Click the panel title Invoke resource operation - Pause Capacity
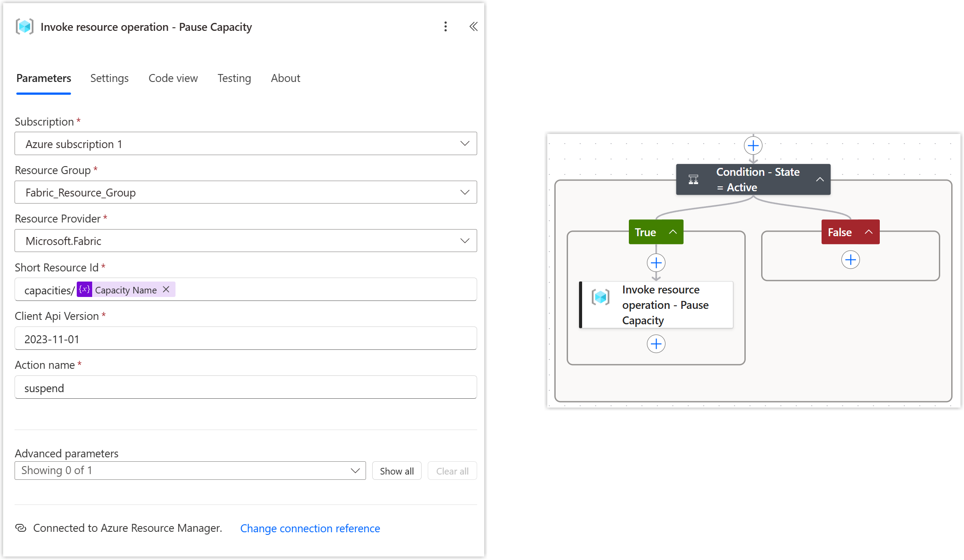This screenshot has width=964, height=560. pos(146,27)
